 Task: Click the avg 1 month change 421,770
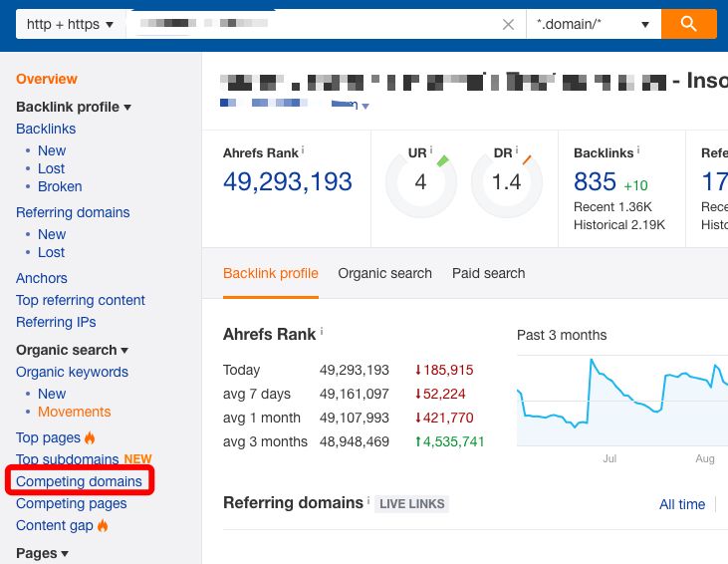point(444,418)
